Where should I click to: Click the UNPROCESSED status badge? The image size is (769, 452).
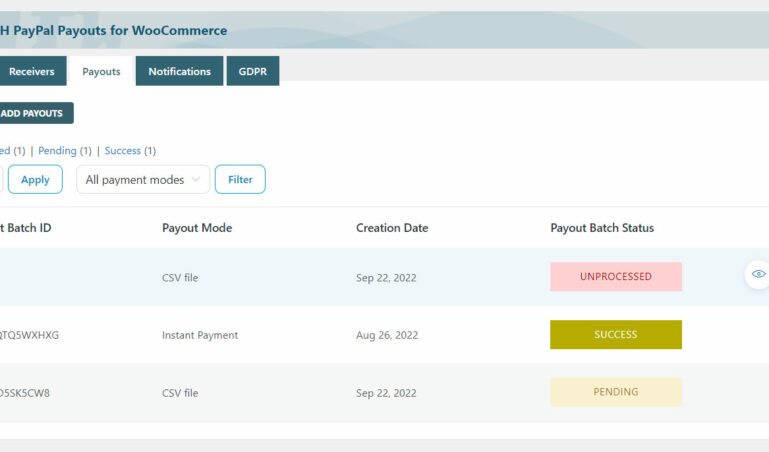pos(615,277)
